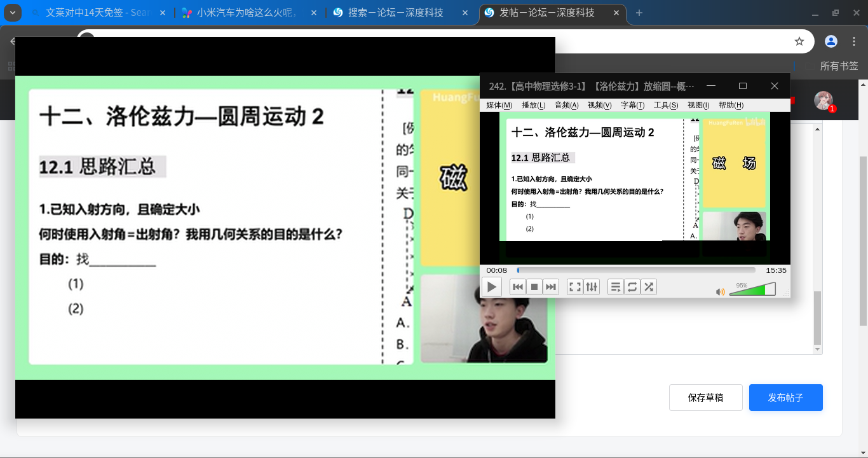This screenshot has width=868, height=458.
Task: Play the video in VLC
Action: [x=492, y=287]
